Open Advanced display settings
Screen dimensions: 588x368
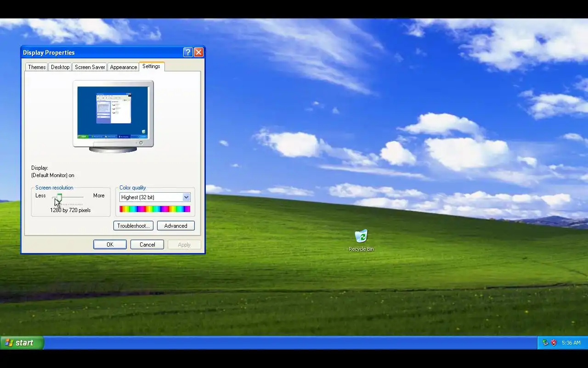[176, 226]
